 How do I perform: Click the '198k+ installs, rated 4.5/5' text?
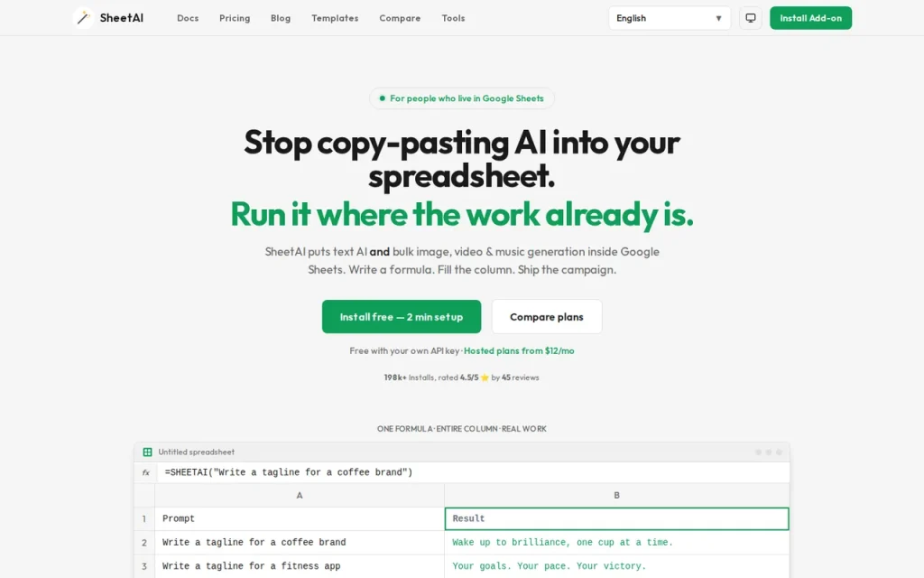[430, 378]
